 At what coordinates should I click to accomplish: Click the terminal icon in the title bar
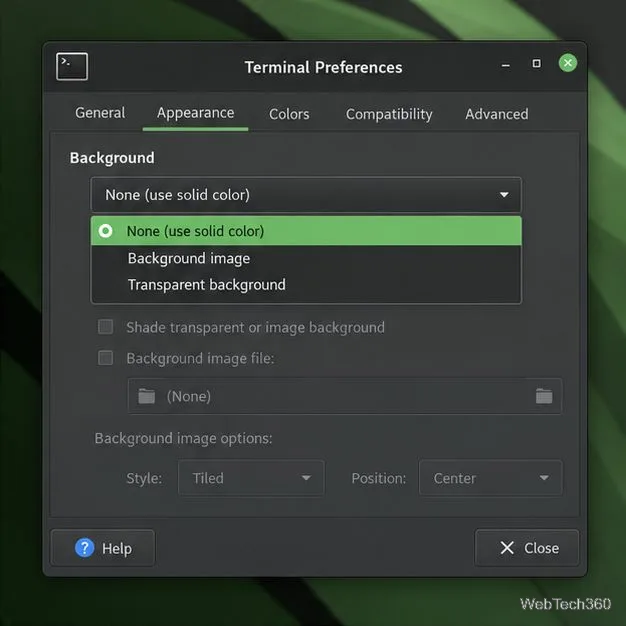[72, 66]
